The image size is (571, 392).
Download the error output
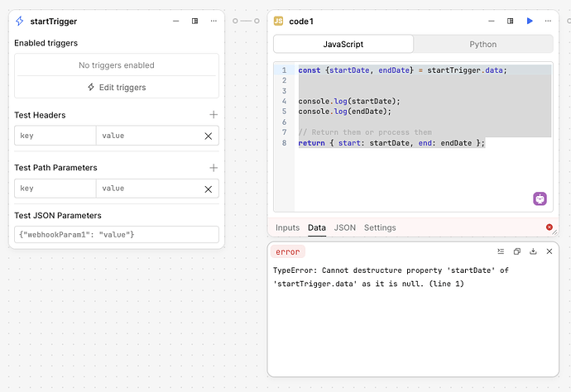tap(533, 251)
